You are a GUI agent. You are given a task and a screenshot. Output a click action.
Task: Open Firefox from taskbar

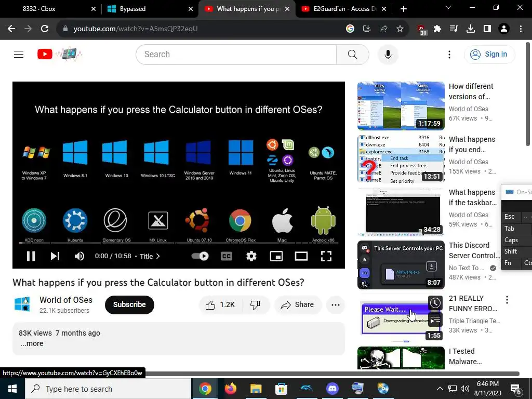pos(230,389)
